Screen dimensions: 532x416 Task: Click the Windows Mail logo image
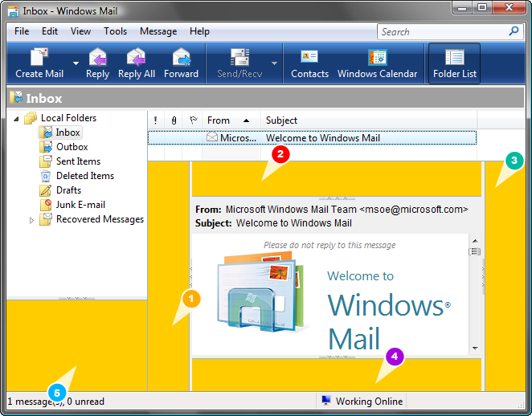click(x=261, y=293)
